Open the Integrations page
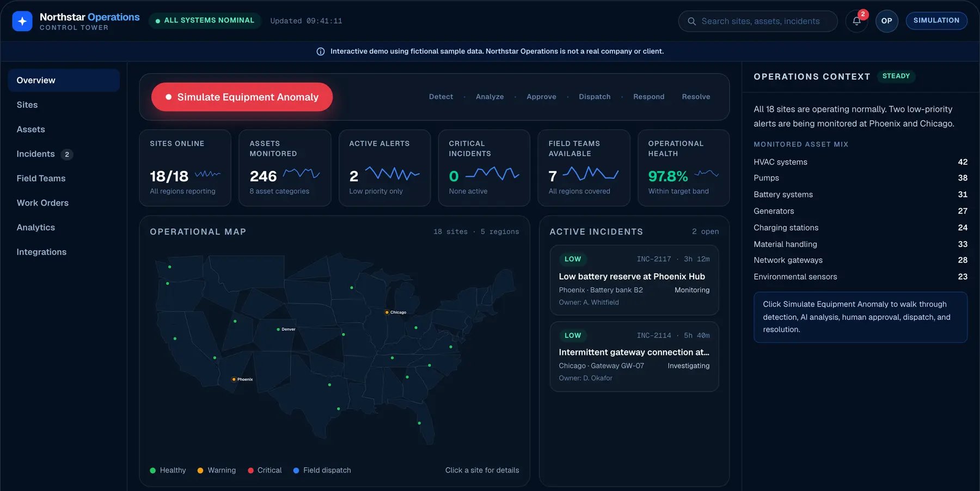 [64, 252]
